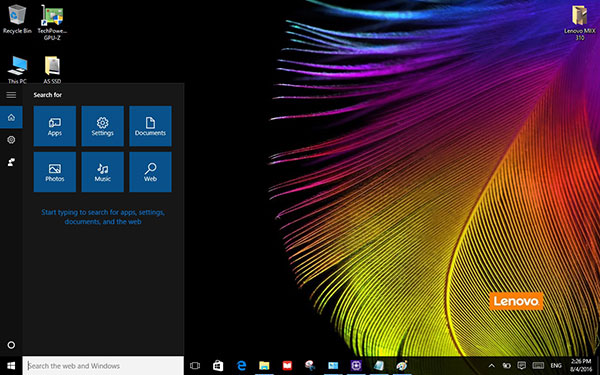Open the notepad-like taskbar icon
Image resolution: width=600 pixels, height=375 pixels.
[379, 366]
